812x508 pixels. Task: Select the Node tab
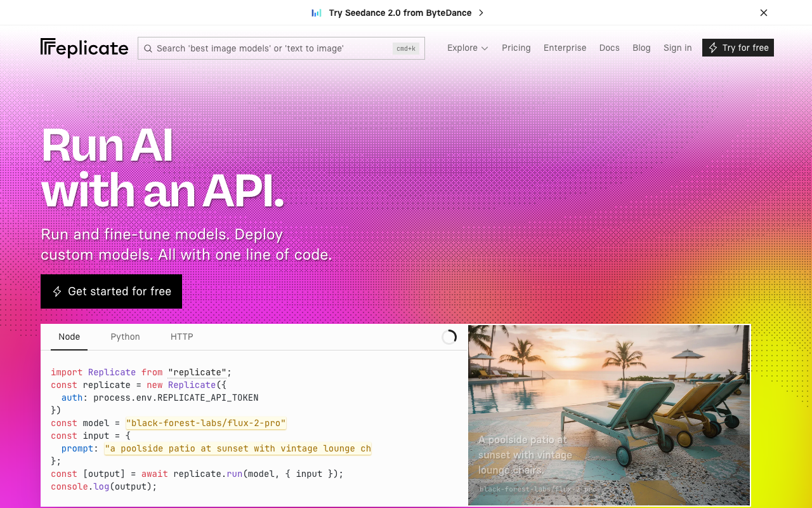coord(69,337)
